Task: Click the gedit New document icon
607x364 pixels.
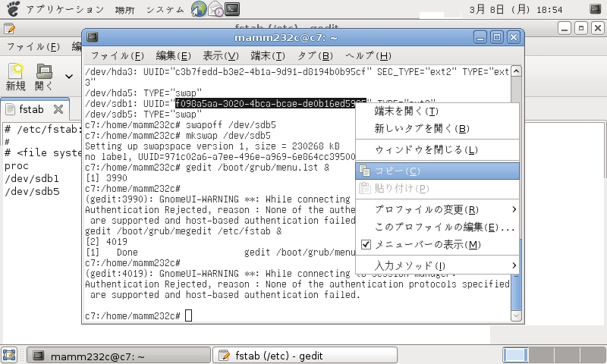Action: (16, 77)
